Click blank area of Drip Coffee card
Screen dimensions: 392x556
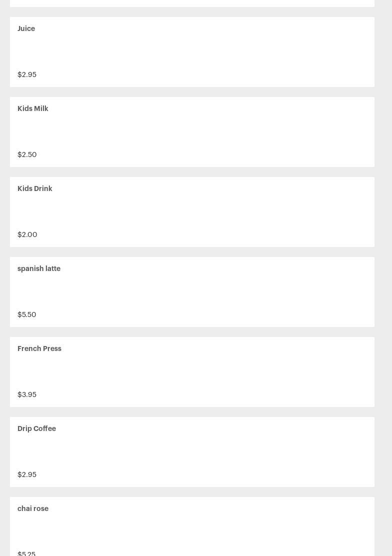[x=200, y=452]
